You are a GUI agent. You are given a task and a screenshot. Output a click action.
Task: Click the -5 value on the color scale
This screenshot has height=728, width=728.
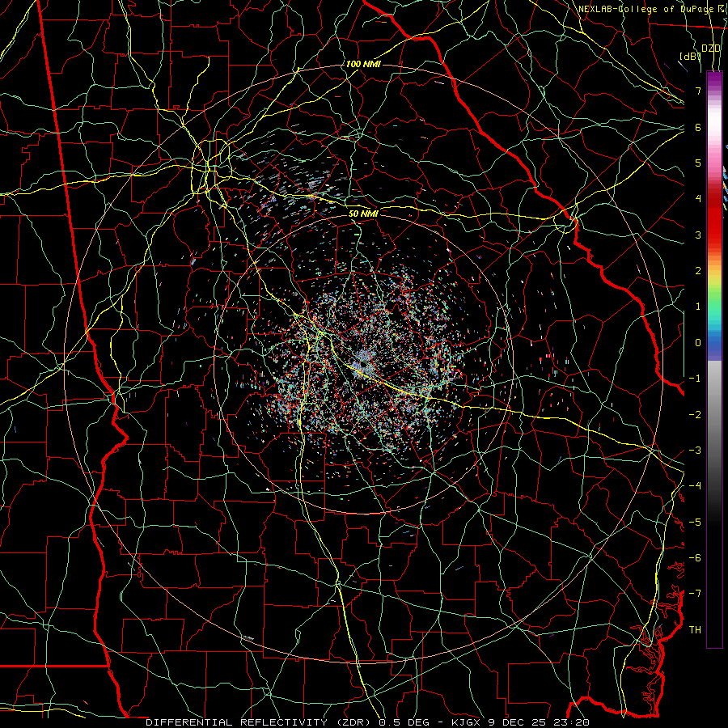pyautogui.click(x=695, y=523)
